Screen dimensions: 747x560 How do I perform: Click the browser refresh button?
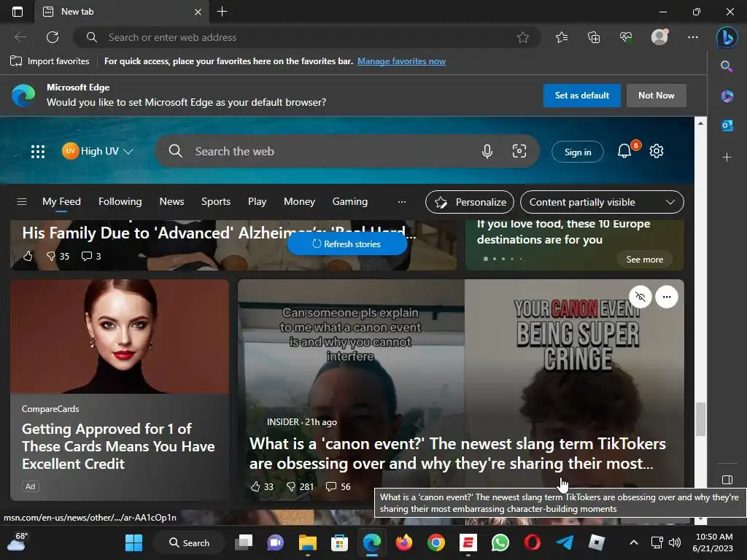[53, 37]
